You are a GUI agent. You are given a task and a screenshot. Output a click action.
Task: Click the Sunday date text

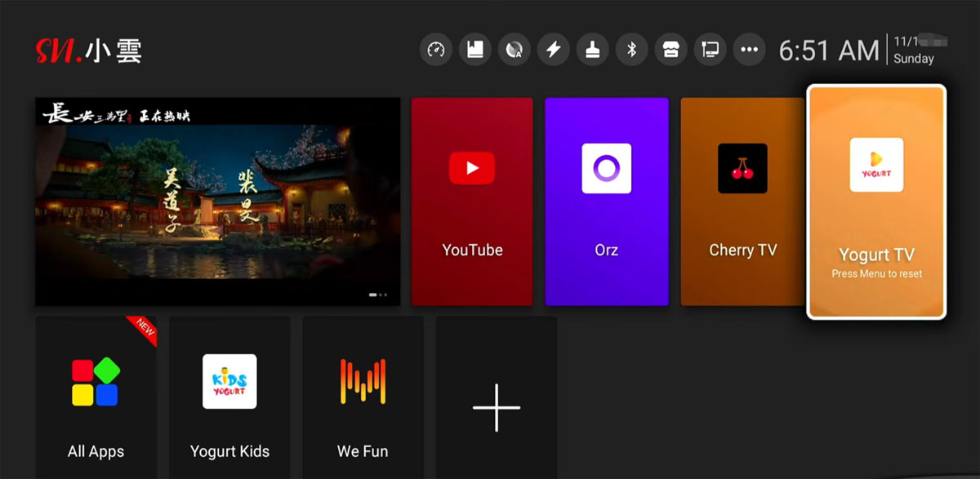pos(914,59)
